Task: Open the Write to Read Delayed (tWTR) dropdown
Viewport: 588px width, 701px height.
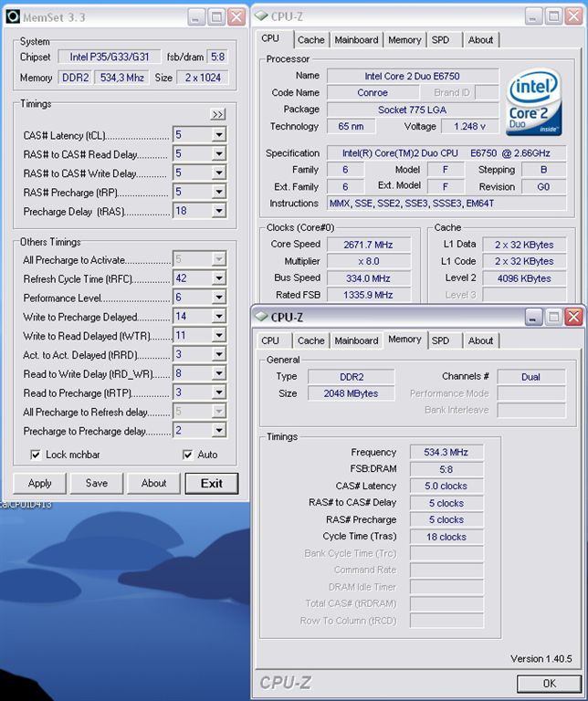Action: (218, 335)
